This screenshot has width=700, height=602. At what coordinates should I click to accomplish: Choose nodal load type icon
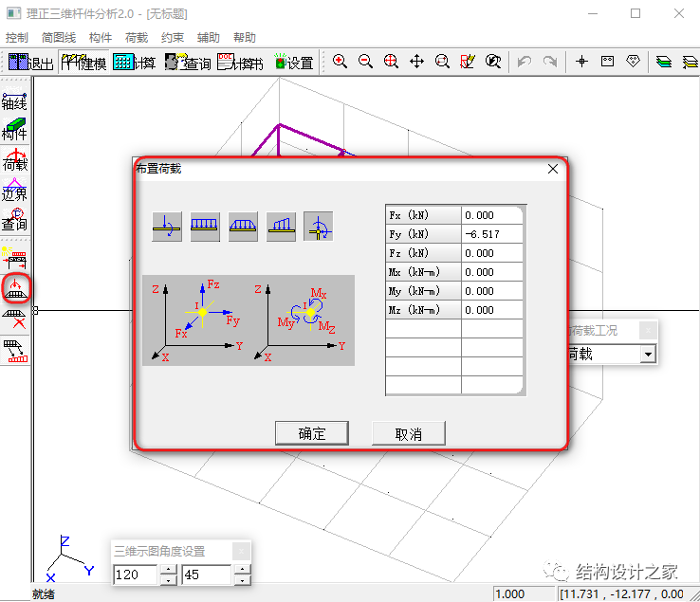click(319, 227)
